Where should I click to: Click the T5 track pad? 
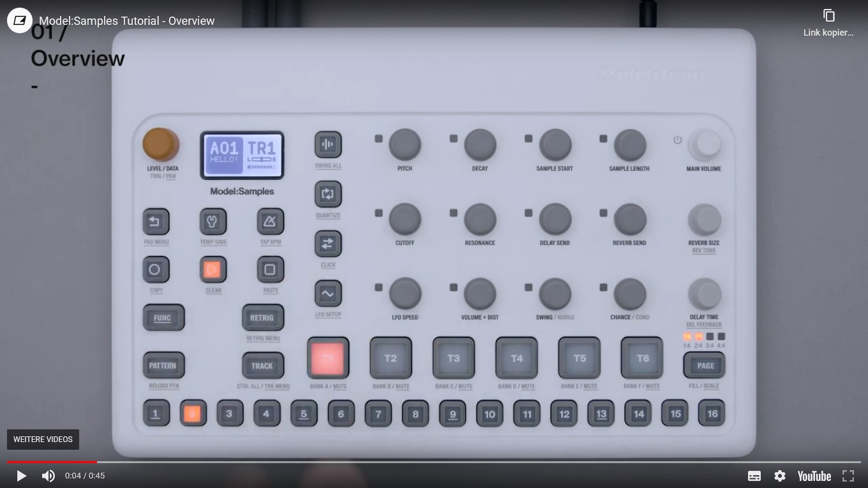coord(580,358)
